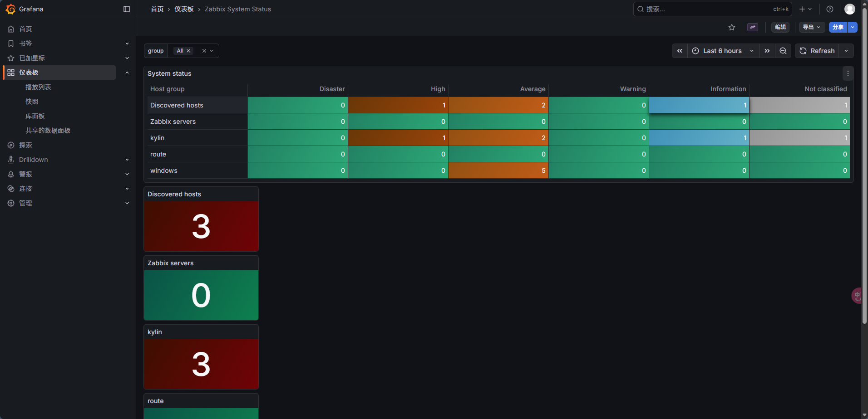Viewport: 868px width, 419px height.
Task: Open the 管理 administration section
Action: (x=25, y=203)
